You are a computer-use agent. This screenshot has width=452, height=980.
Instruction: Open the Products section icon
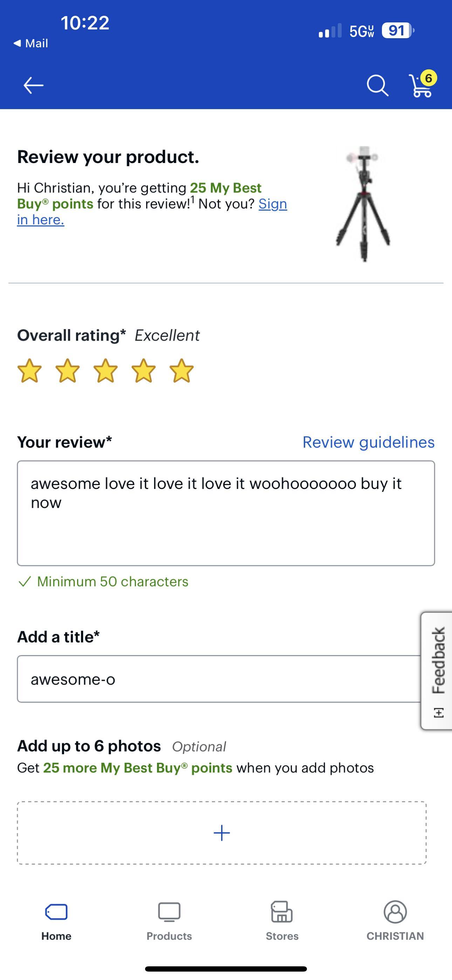click(x=169, y=911)
